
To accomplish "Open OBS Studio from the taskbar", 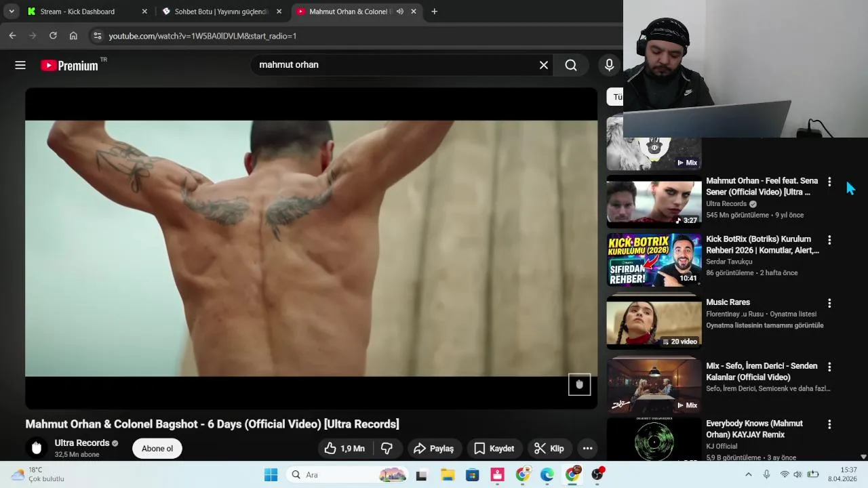I will [x=597, y=474].
